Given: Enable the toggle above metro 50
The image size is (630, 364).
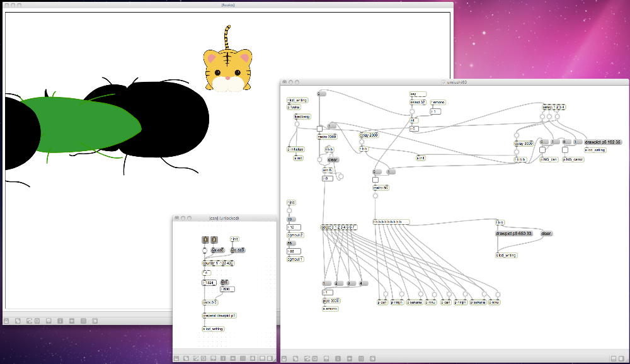Looking at the screenshot, I should [375, 179].
